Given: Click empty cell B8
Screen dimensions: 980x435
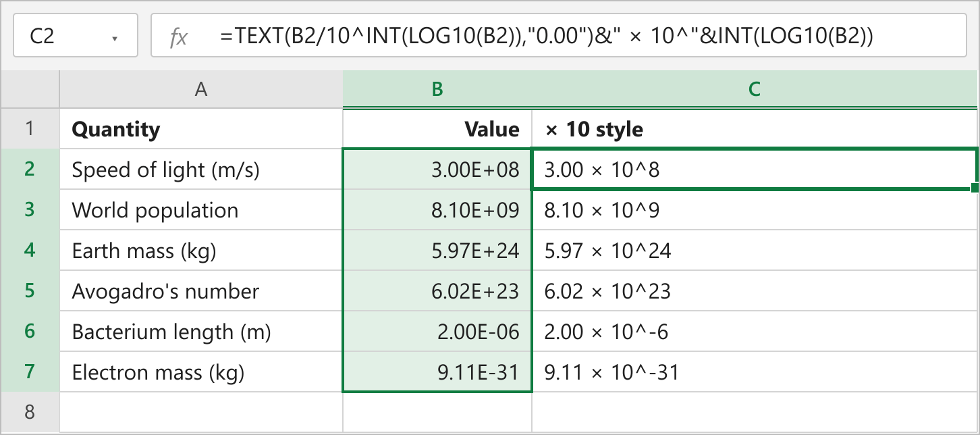Looking at the screenshot, I should [437, 412].
